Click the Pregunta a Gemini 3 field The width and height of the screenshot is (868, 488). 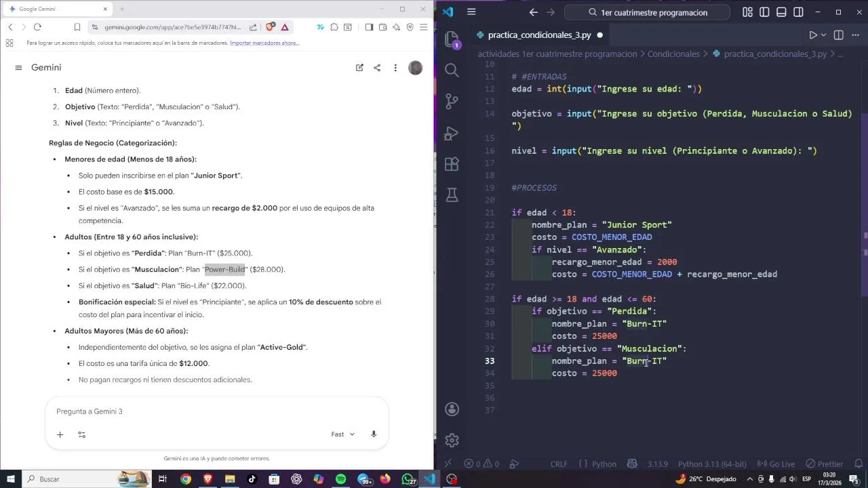216,411
